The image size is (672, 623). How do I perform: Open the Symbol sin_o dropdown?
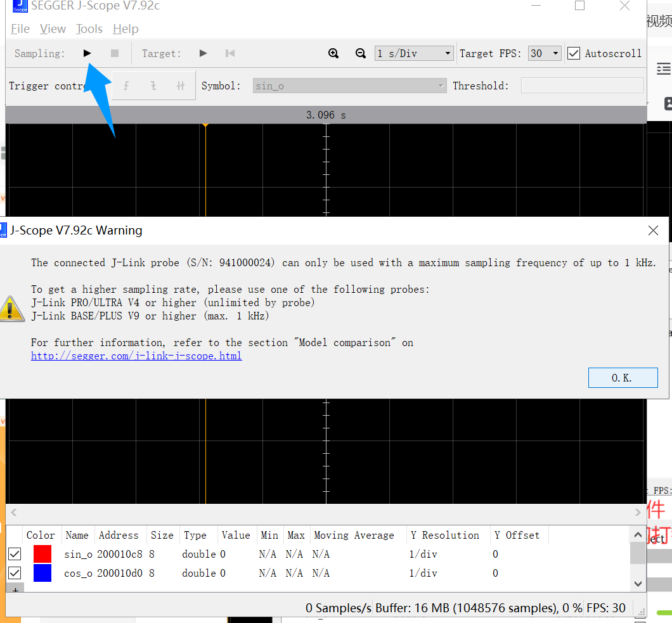coord(350,86)
